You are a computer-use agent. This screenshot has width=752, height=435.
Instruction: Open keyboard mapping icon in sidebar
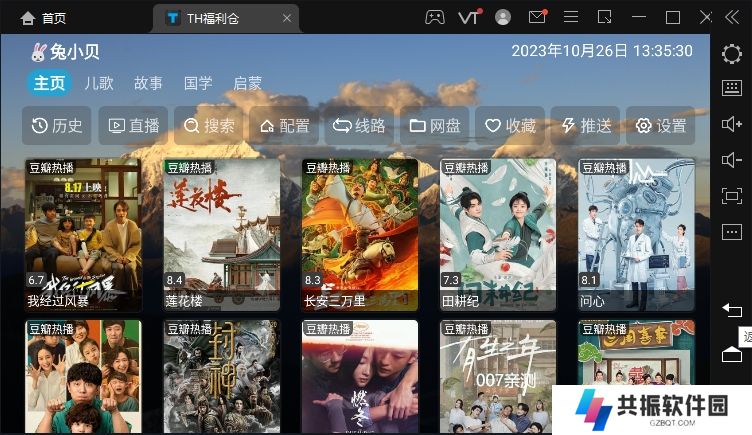731,88
